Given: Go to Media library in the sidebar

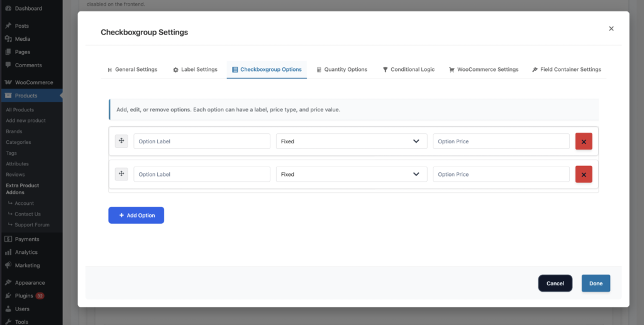Looking at the screenshot, I should click(x=23, y=39).
